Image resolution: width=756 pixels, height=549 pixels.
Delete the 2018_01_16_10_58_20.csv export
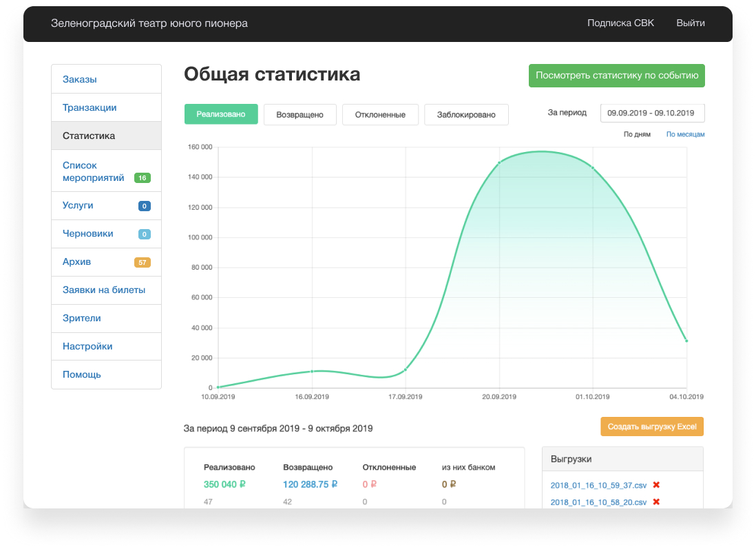coord(656,502)
